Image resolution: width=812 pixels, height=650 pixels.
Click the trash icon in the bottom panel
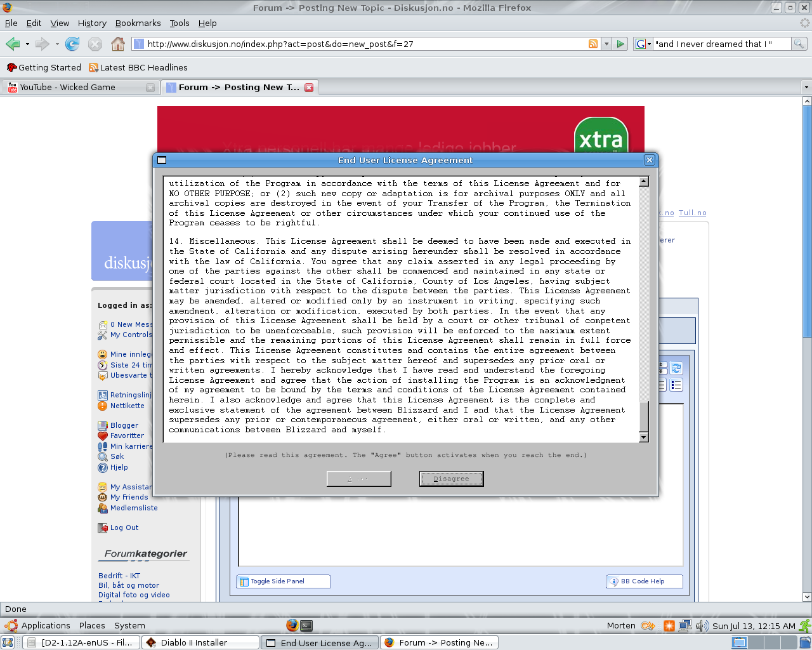coord(804,642)
